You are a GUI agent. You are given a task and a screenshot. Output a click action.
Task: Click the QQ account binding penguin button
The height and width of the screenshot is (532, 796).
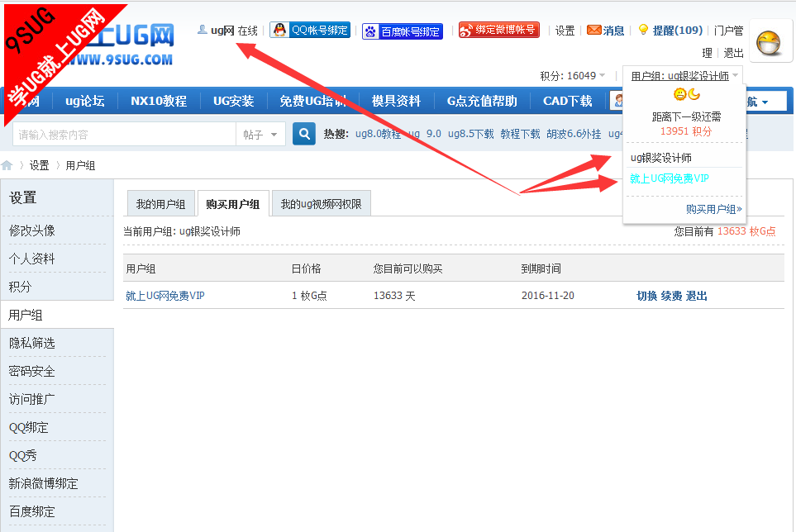coord(310,30)
